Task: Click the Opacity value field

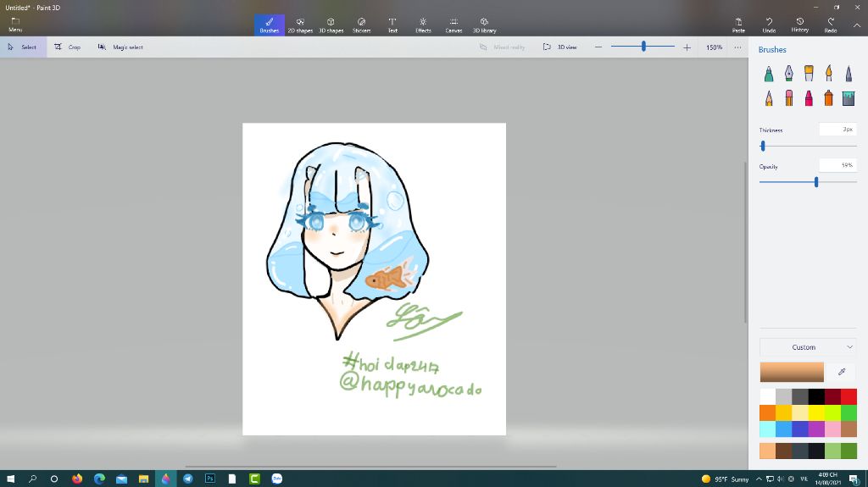Action: click(x=838, y=165)
